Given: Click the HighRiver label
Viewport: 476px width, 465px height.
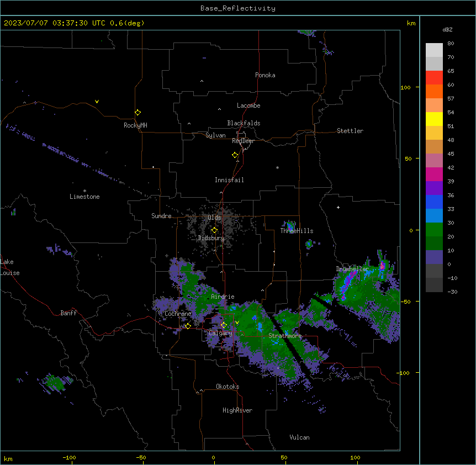Looking at the screenshot, I should tap(237, 410).
